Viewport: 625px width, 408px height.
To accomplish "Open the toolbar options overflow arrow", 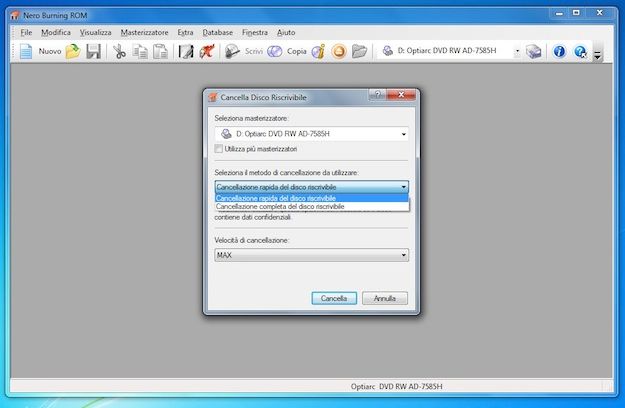I will point(597,53).
